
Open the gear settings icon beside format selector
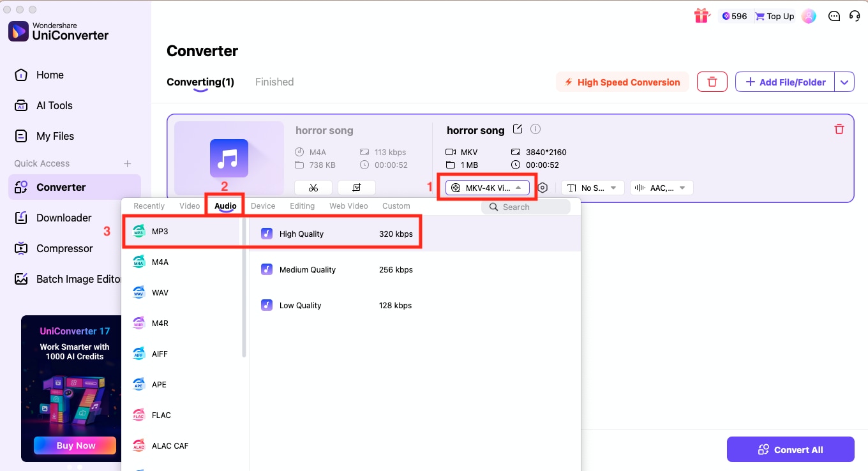point(542,187)
